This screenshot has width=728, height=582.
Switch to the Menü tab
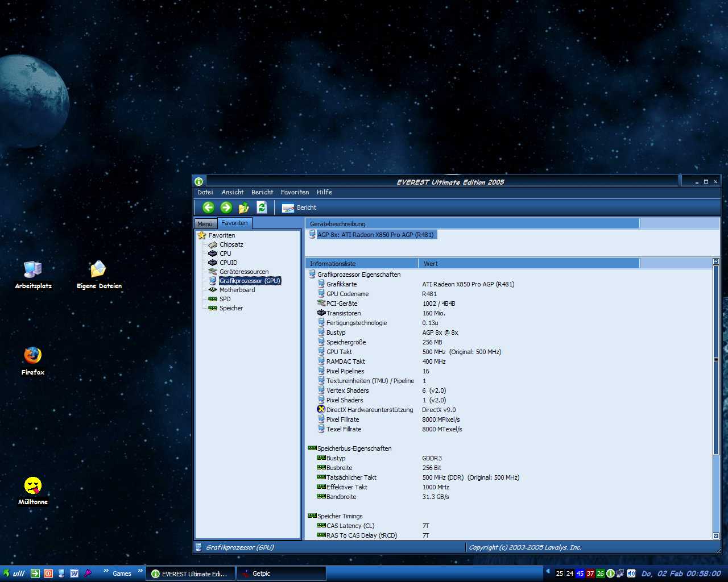click(205, 224)
